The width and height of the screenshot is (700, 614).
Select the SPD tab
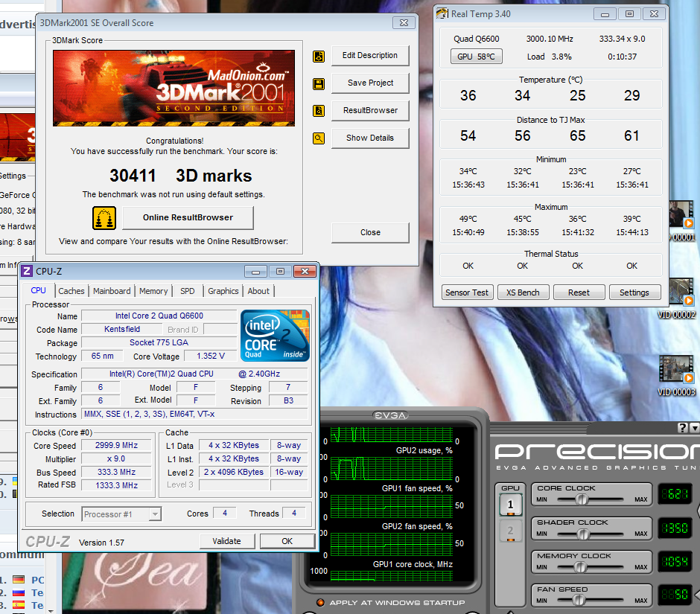click(188, 291)
